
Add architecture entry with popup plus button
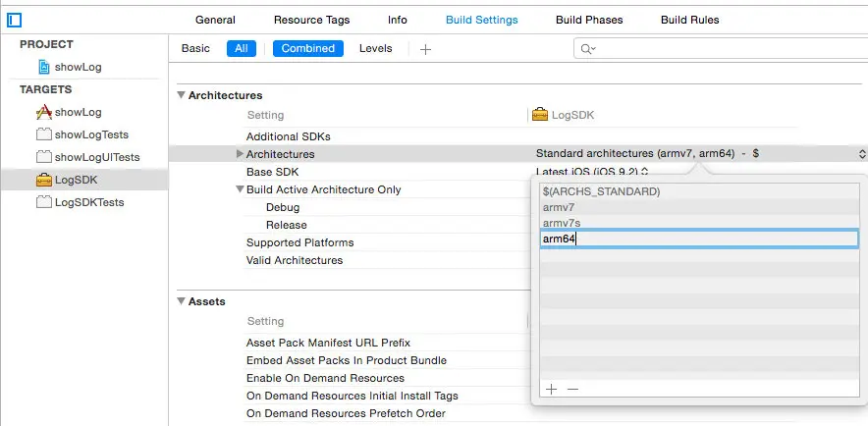[x=551, y=389]
